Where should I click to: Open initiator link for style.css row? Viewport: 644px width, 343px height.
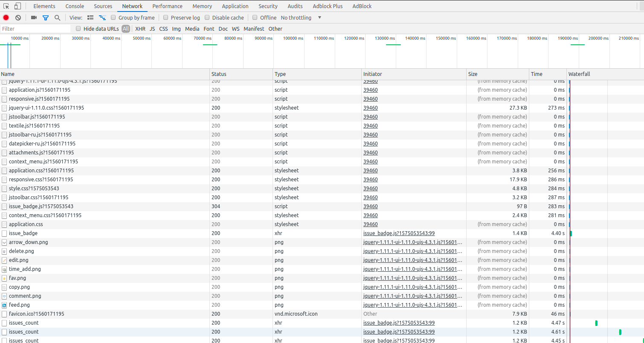tap(370, 188)
